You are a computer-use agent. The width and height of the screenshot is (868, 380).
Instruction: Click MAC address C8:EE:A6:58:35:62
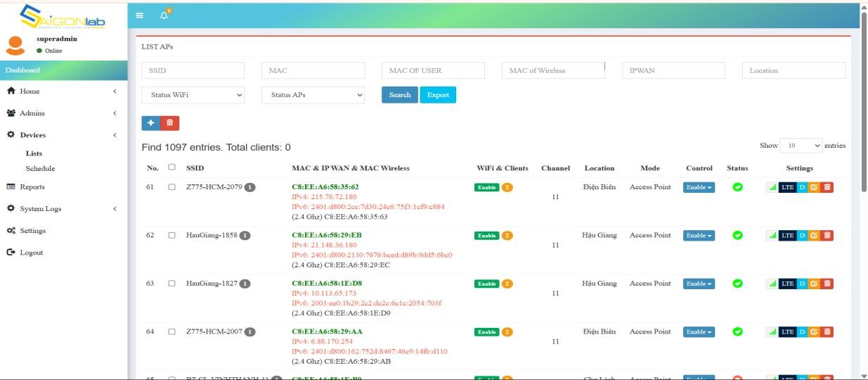pos(325,187)
